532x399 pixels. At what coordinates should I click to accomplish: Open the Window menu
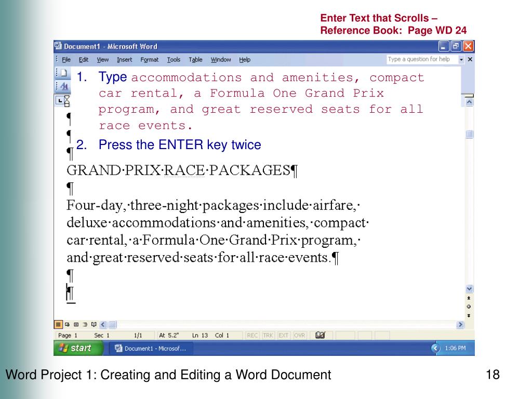tap(220, 60)
